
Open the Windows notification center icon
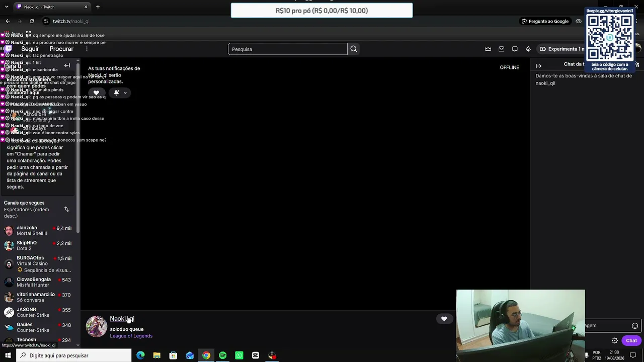[633, 355]
